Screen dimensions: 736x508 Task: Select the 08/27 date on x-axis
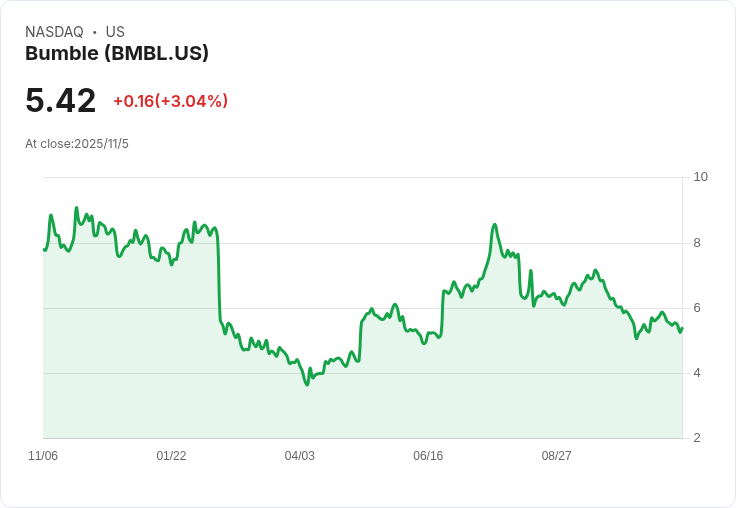point(556,456)
